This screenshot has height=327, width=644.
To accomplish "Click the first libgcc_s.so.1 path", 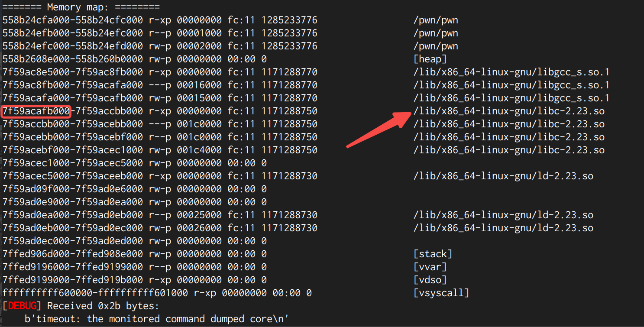I will click(x=511, y=72).
